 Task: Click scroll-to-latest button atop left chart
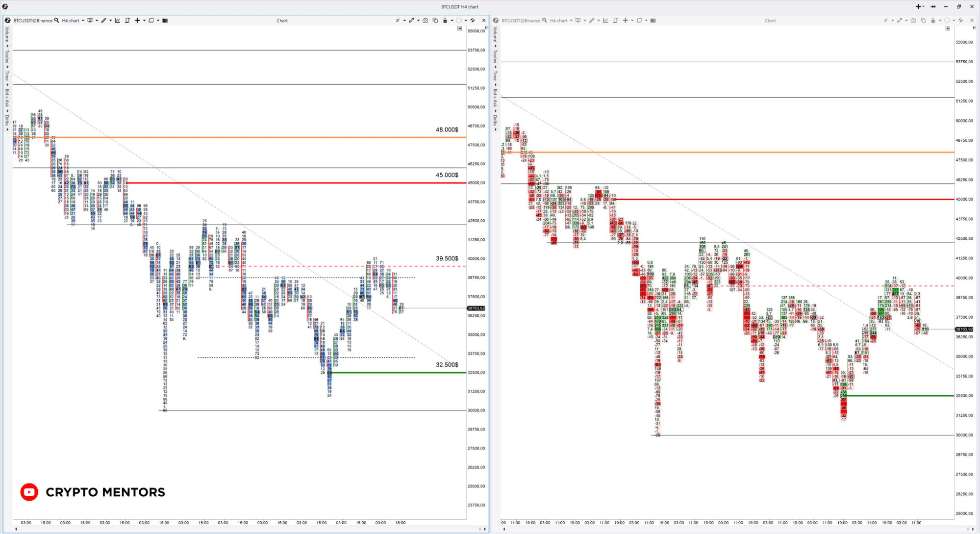[459, 28]
